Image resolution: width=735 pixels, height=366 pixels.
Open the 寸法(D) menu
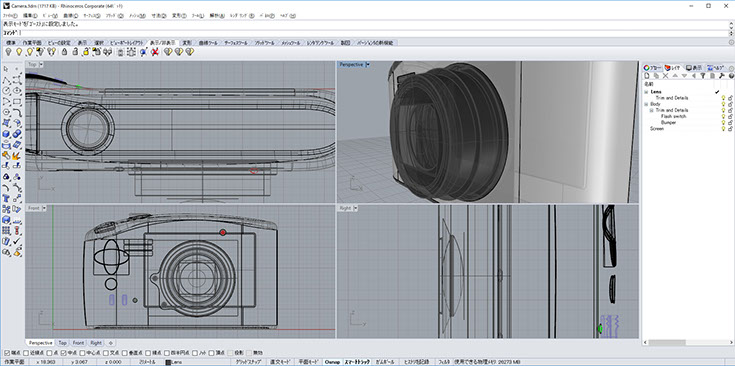coord(159,15)
